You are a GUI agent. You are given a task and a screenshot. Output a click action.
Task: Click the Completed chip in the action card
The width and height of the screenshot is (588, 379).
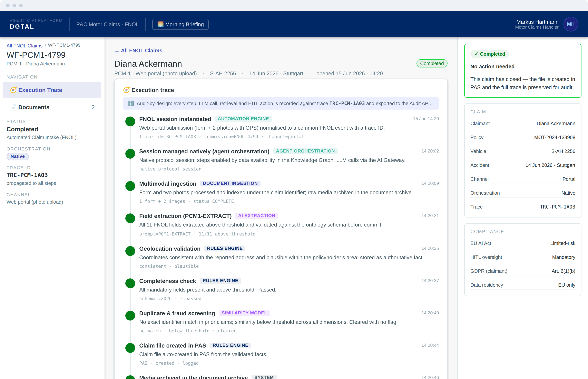(489, 54)
